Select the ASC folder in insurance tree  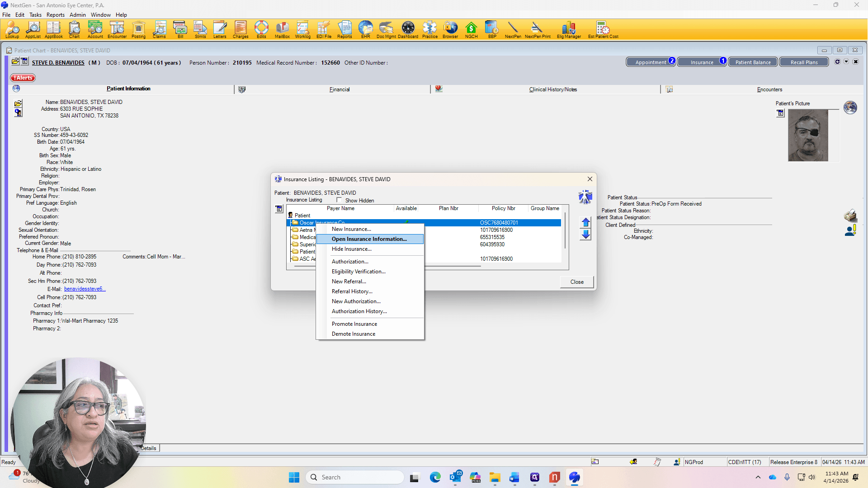(295, 259)
